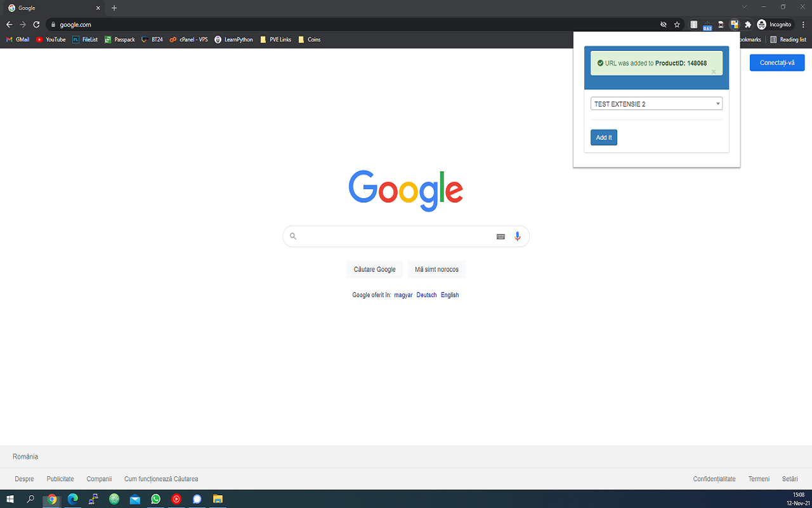Viewport: 812px width, 508px height.
Task: Select the Google browser tab
Action: tap(54, 8)
